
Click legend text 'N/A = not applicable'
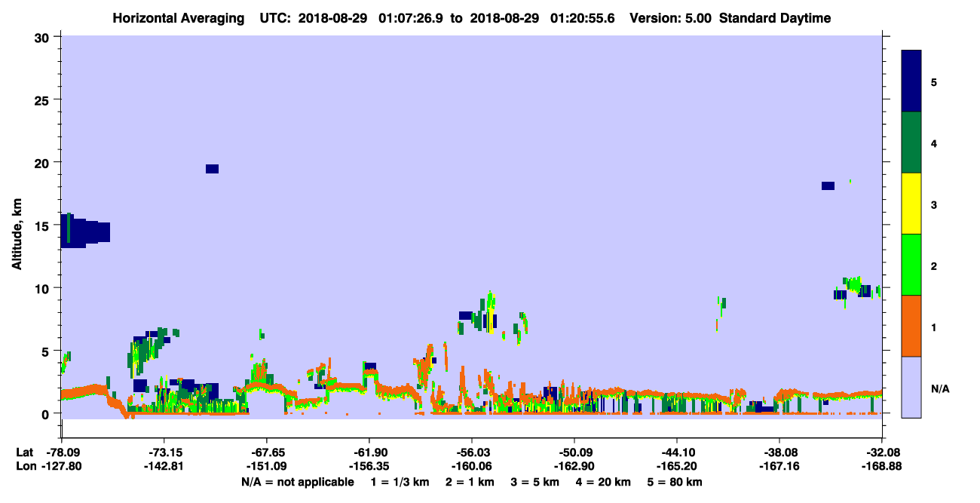298,482
